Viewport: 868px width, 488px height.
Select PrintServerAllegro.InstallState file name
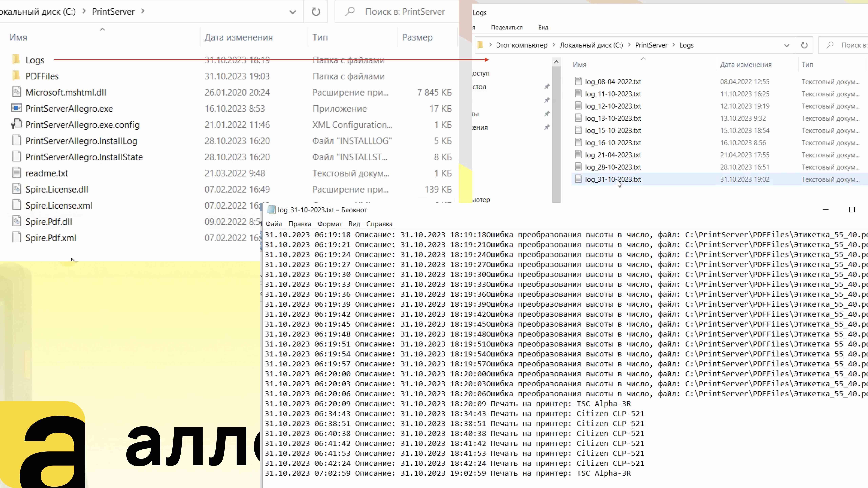[x=84, y=157]
